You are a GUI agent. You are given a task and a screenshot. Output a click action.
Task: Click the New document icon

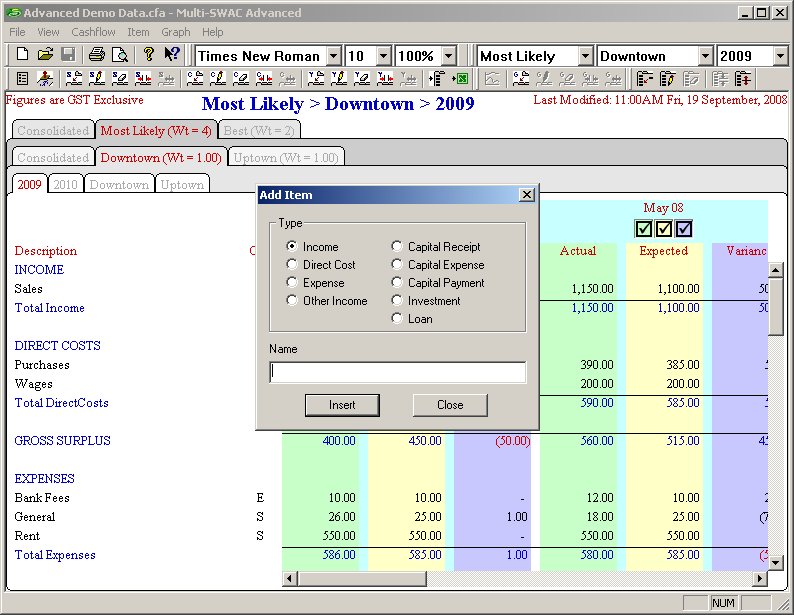[x=22, y=55]
